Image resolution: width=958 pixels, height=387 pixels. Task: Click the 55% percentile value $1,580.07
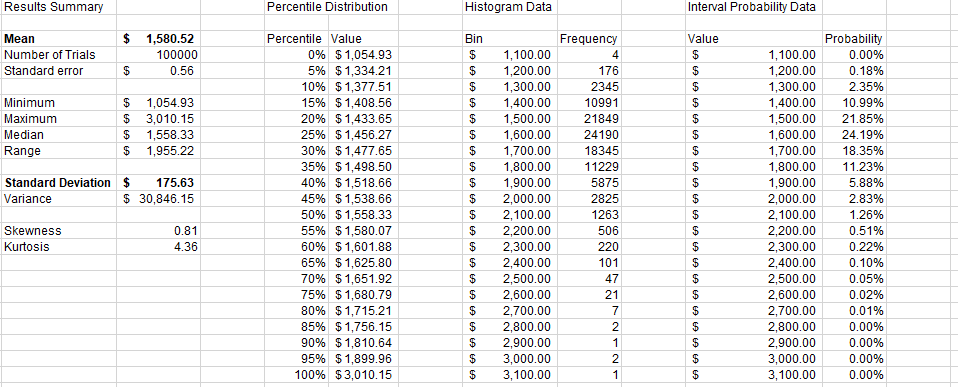coord(363,230)
